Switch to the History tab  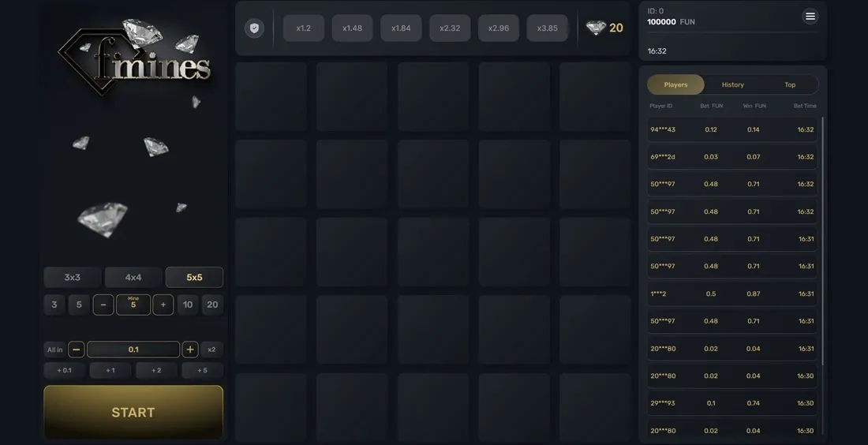[732, 84]
